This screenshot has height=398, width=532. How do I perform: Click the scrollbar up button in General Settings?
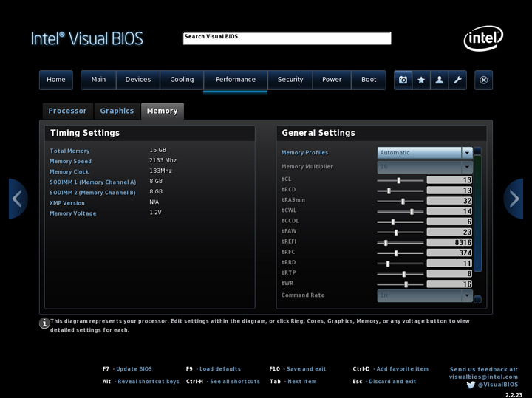(x=478, y=151)
